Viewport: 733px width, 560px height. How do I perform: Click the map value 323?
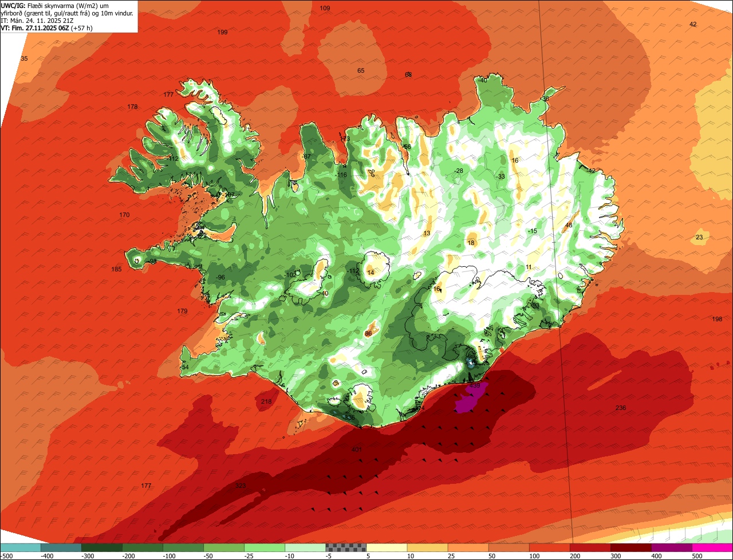point(241,486)
